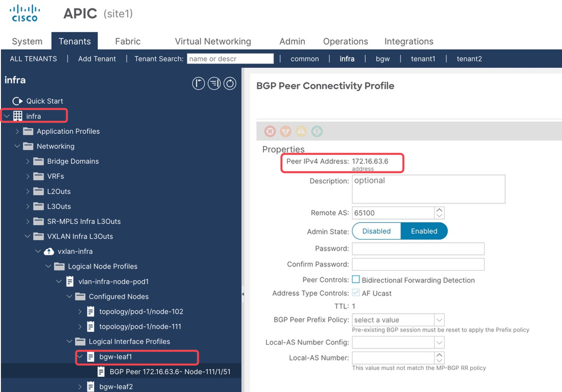Image resolution: width=562 pixels, height=392 pixels.
Task: Click the Cisco logo icon
Action: (25, 13)
